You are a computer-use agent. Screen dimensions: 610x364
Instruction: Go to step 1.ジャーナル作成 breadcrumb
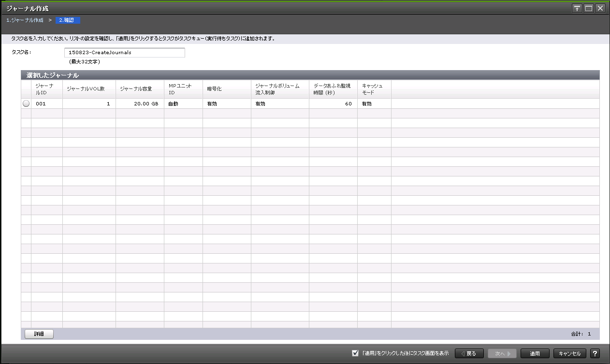pos(25,20)
